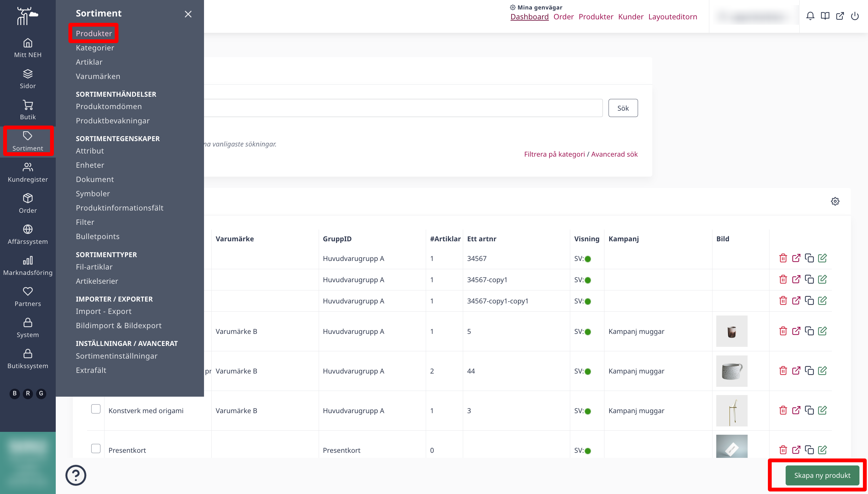Open Produktbevakningar menu entry
868x494 pixels.
point(112,121)
